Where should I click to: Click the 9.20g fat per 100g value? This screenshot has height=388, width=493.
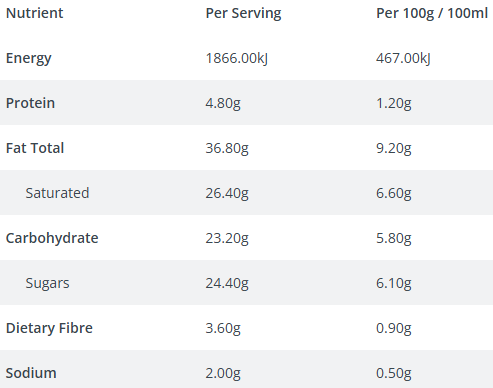click(394, 149)
